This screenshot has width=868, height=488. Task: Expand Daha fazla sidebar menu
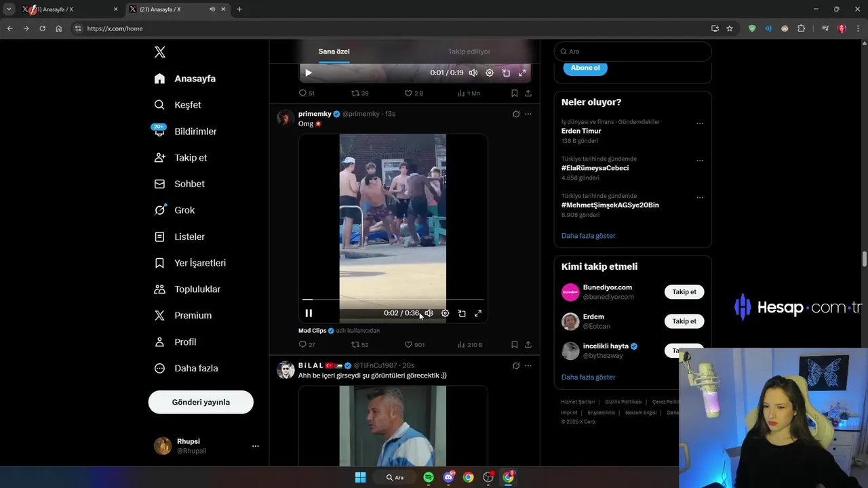186,368
